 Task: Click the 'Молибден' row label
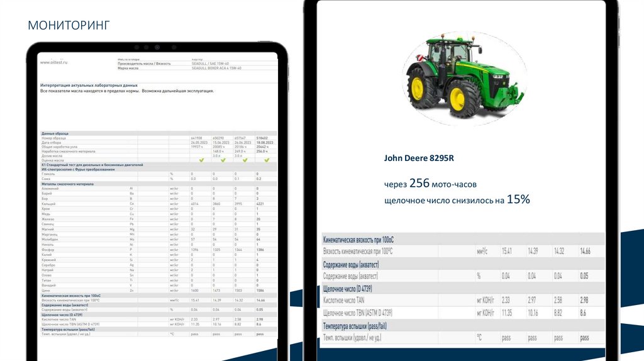(50, 240)
